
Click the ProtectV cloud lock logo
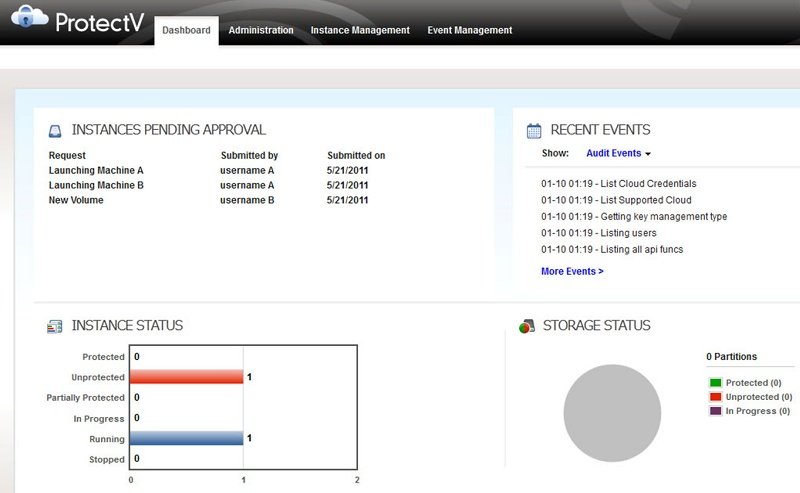[29, 17]
